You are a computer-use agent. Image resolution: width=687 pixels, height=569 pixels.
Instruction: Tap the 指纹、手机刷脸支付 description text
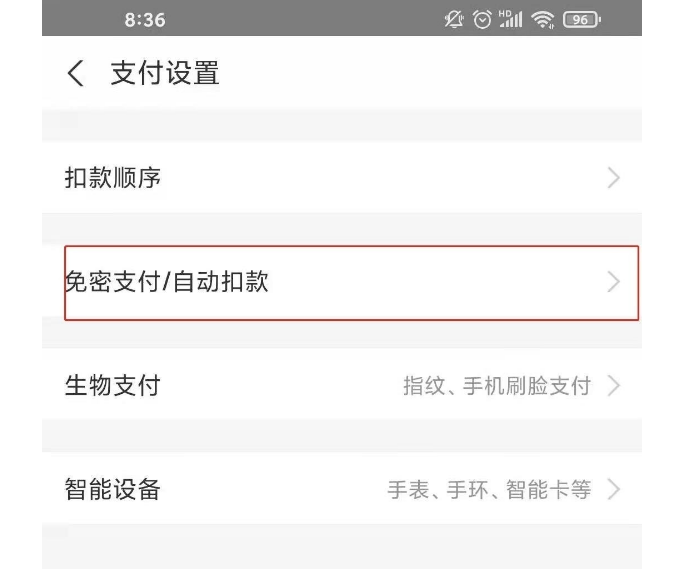[496, 386]
